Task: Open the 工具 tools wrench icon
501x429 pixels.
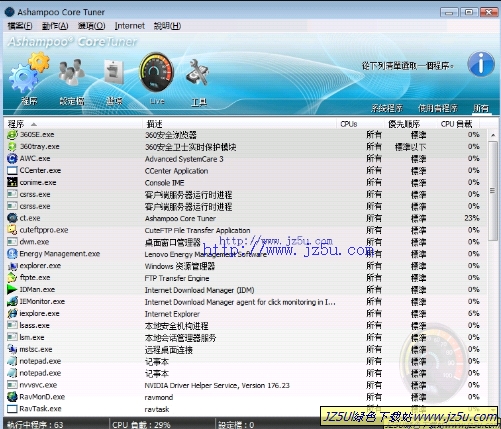Action: pos(198,72)
